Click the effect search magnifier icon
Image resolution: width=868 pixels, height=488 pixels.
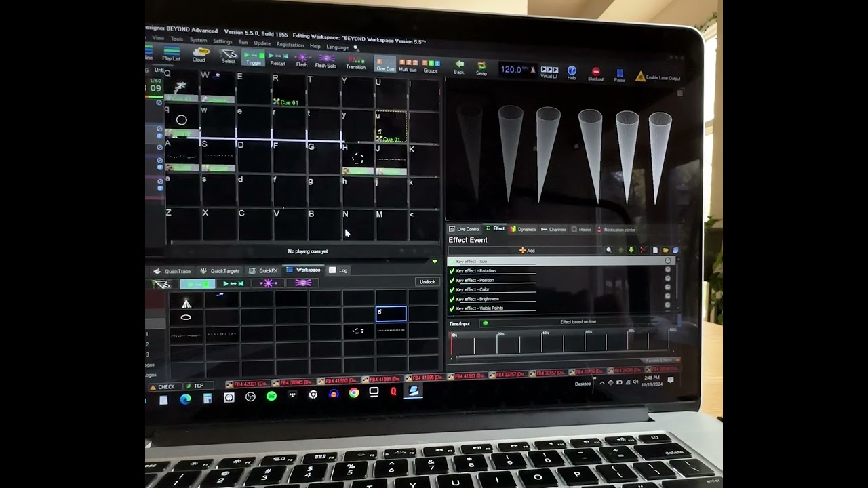(609, 250)
